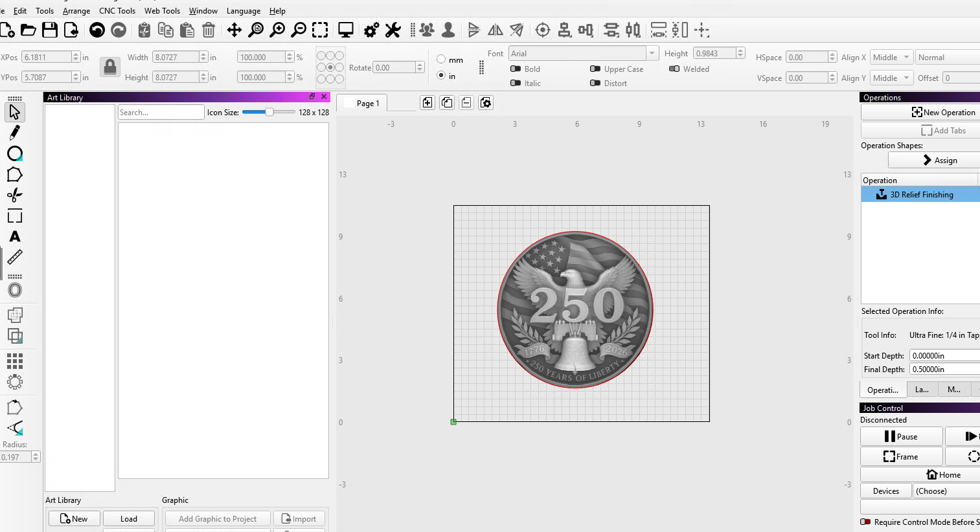
Task: Select the Pan/move view icon
Action: point(234,30)
